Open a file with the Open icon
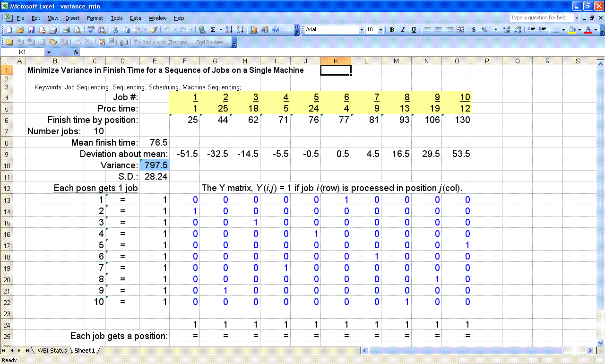605x364 pixels. click(x=20, y=30)
